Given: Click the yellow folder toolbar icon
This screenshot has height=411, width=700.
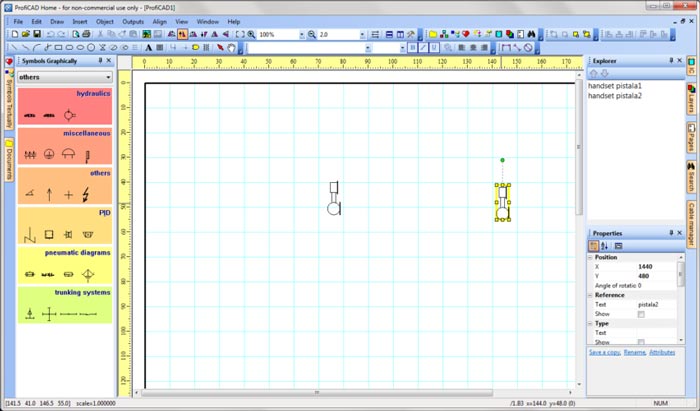Looking at the screenshot, I should pyautogui.click(x=433, y=34).
